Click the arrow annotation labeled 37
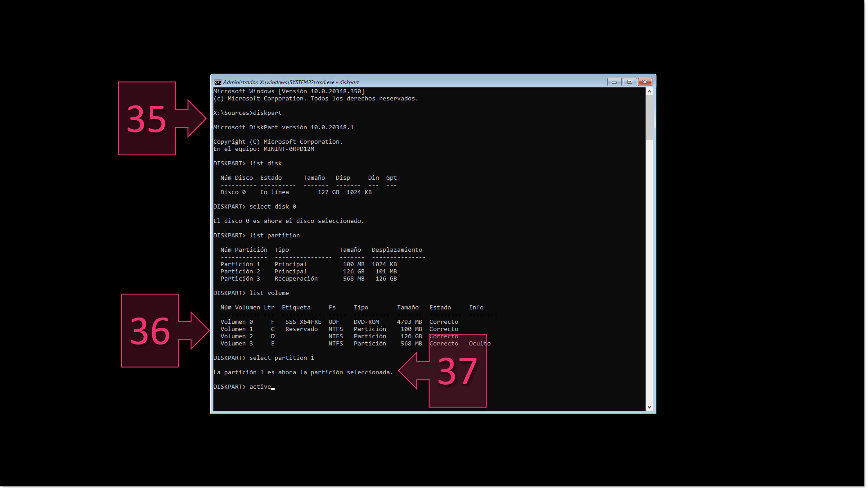The image size is (868, 490). [x=457, y=372]
